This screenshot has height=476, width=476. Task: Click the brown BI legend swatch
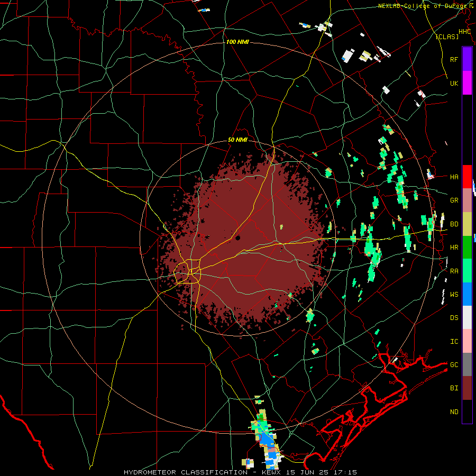click(467, 388)
